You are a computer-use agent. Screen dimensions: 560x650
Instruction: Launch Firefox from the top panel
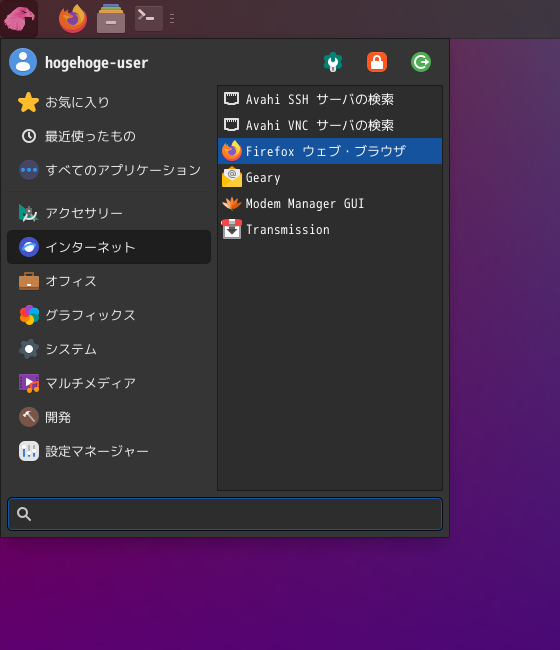(73, 19)
